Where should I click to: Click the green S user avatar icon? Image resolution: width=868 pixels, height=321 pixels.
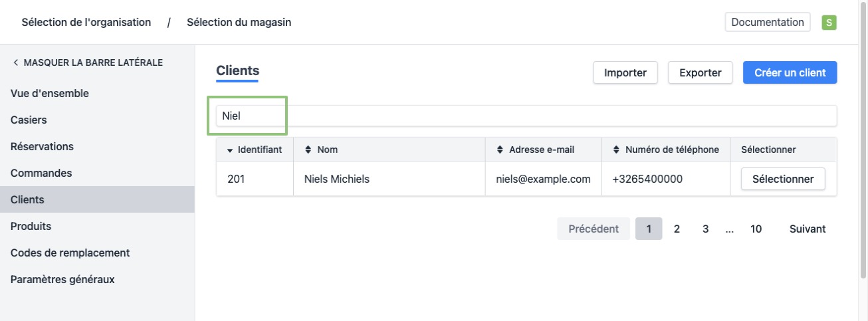(x=829, y=23)
